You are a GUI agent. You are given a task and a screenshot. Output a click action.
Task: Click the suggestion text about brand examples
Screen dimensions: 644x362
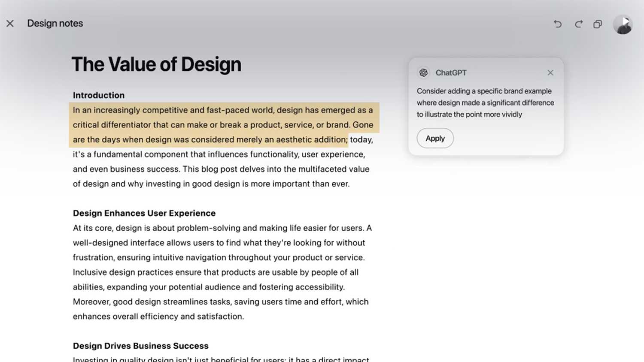coord(485,103)
